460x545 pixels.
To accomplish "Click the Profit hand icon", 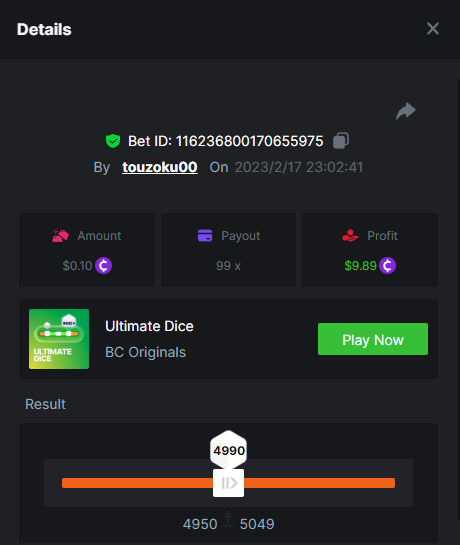I will 350,236.
